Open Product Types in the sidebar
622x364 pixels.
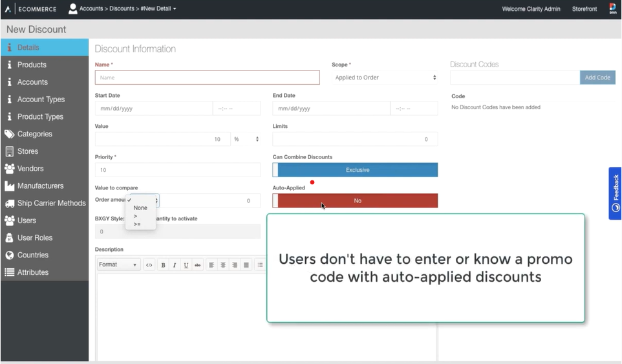[x=45, y=116]
